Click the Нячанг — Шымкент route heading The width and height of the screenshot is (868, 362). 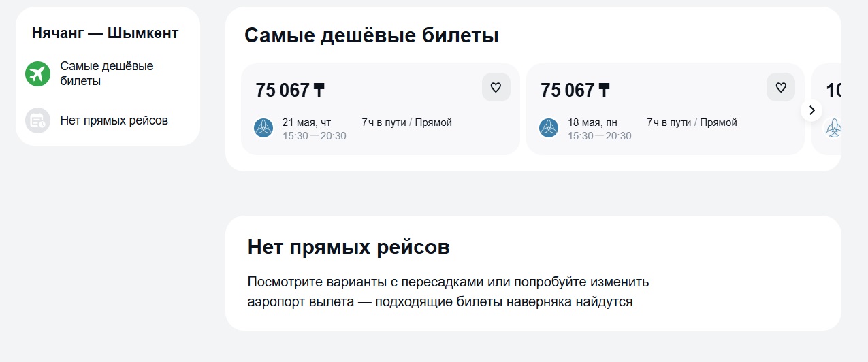click(105, 33)
